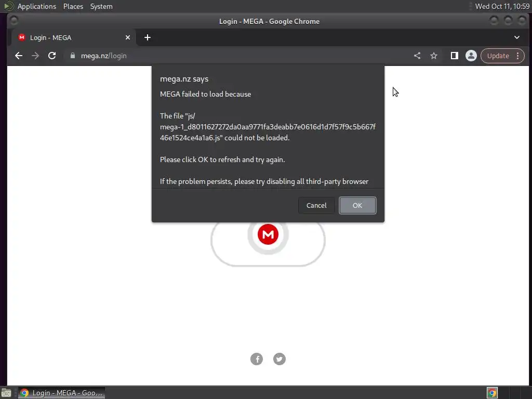Viewport: 532px width, 399px height.
Task: Open the Chrome profile avatar
Action: 471,56
